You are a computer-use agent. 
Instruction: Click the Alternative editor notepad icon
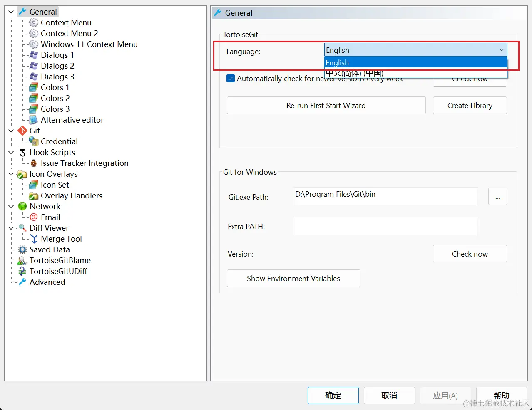coord(34,120)
